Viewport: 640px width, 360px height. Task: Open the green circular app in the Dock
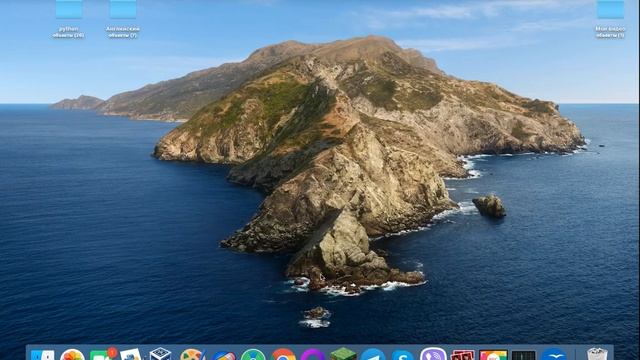coord(253,355)
